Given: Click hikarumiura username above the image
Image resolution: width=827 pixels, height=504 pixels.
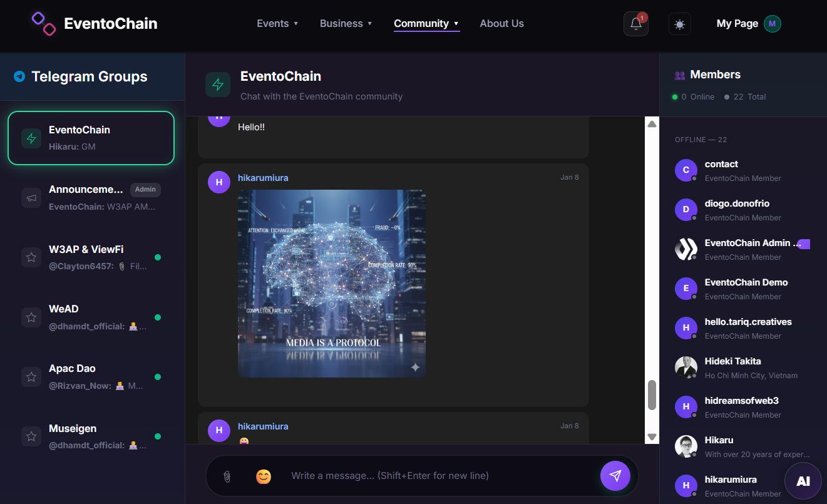Looking at the screenshot, I should pyautogui.click(x=263, y=178).
